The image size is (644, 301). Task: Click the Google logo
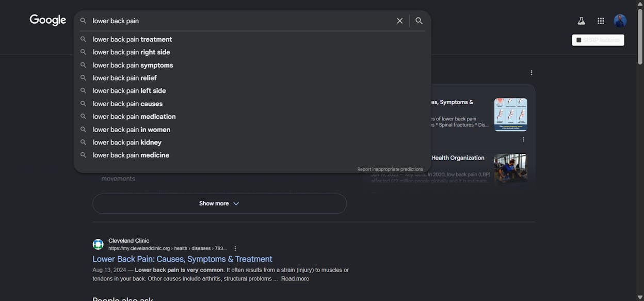pyautogui.click(x=48, y=20)
